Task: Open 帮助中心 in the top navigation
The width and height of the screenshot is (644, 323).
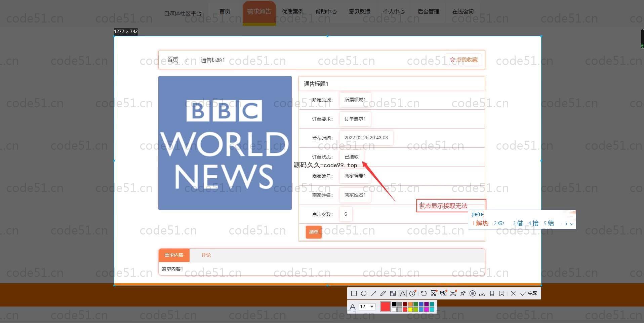Action: pyautogui.click(x=326, y=11)
